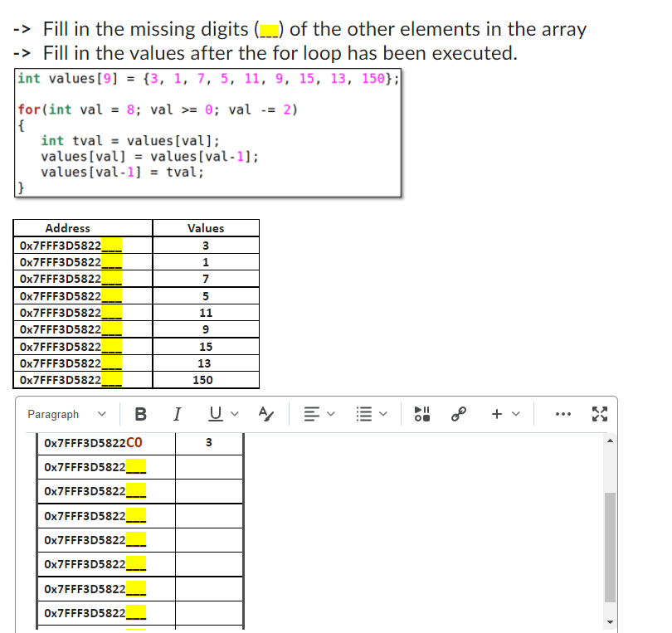672x633 pixels.
Task: Click the highlighted yellow blank after 0x7FFF3D5822C0
Action: click(138, 466)
